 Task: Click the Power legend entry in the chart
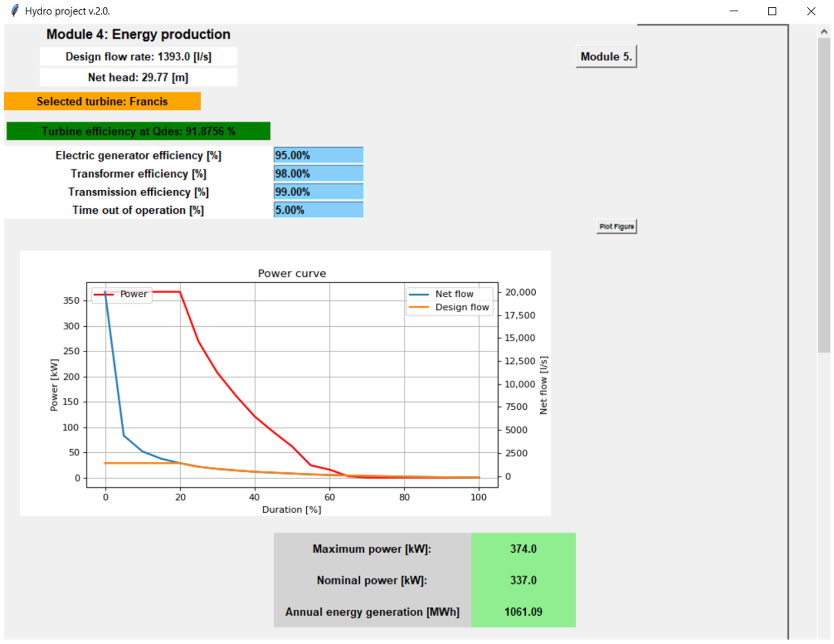(133, 294)
